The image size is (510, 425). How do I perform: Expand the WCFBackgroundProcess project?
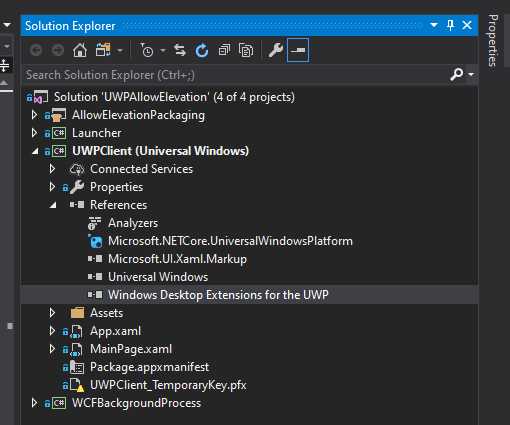[34, 403]
